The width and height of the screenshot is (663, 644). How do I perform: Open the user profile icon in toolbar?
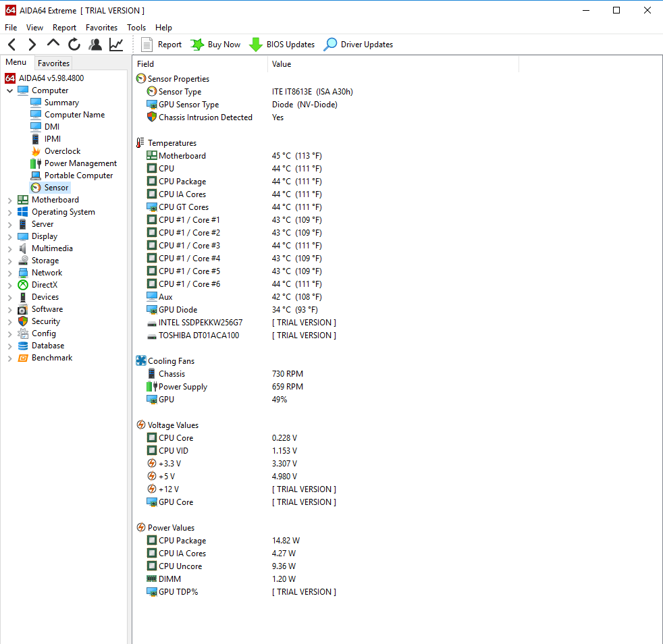click(x=95, y=45)
